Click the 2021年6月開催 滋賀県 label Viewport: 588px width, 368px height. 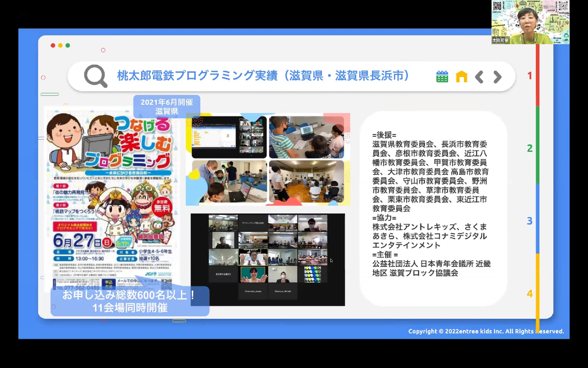pyautogui.click(x=167, y=106)
